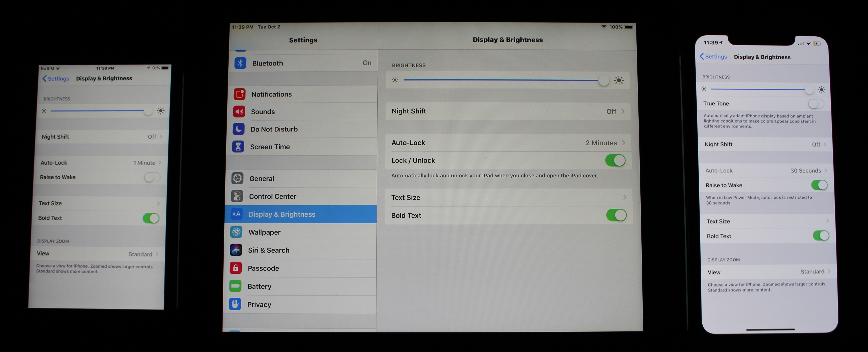This screenshot has height=352, width=868.
Task: Open the Notifications icon in iPad settings
Action: [240, 94]
